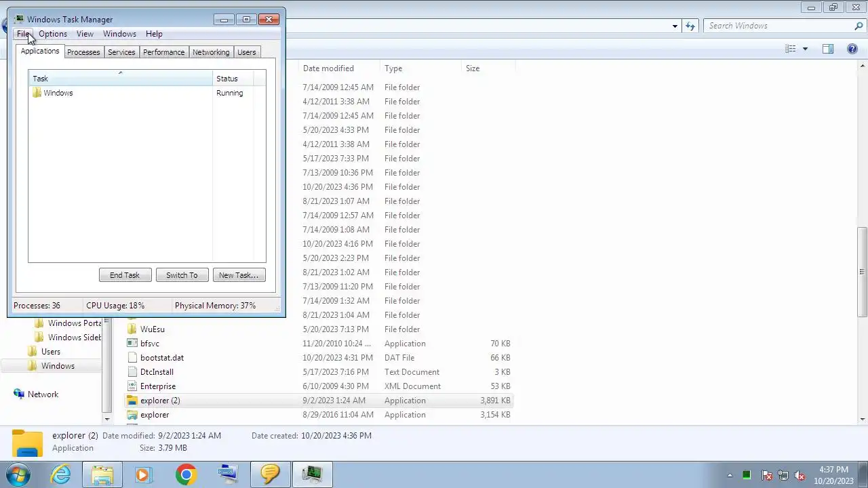
Task: Select the Enterprise XML document
Action: coord(319,386)
